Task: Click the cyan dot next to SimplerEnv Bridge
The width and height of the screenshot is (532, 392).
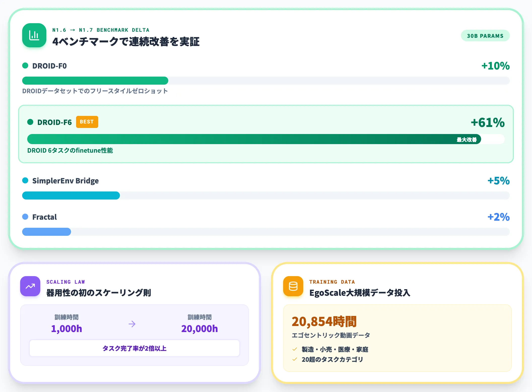Action: pyautogui.click(x=25, y=181)
